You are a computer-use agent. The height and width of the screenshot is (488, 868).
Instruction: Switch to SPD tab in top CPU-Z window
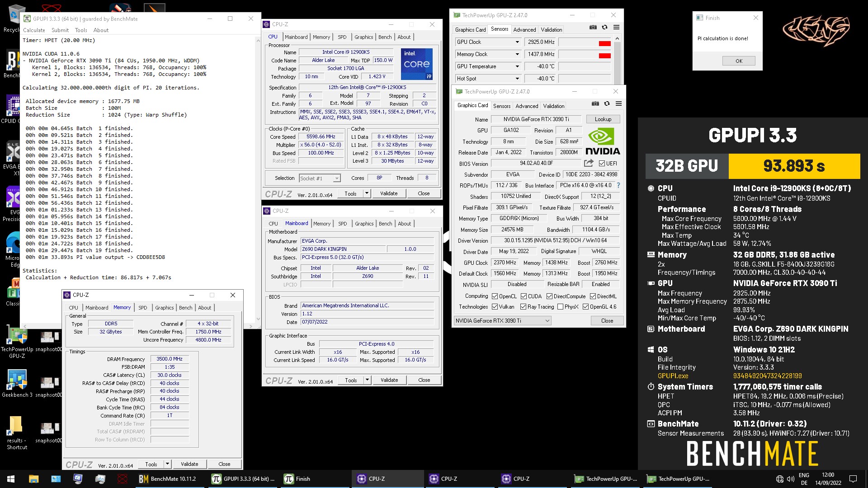coord(342,37)
